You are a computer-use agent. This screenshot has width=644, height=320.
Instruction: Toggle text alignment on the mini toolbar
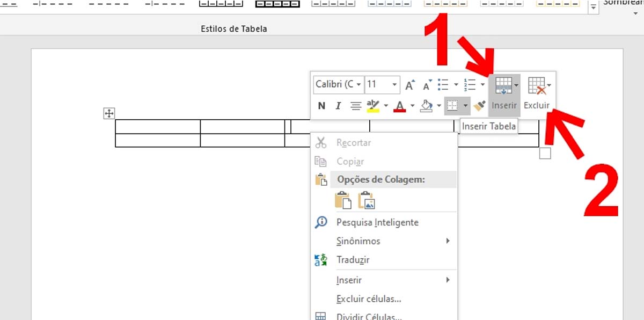click(x=355, y=106)
